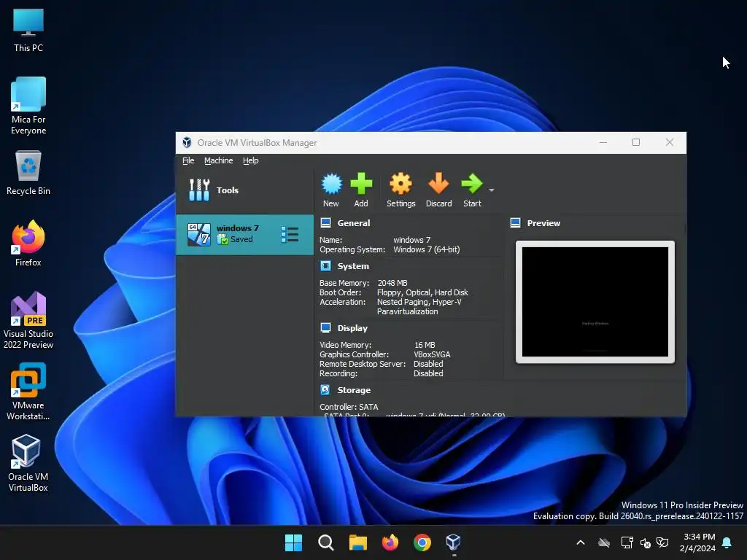This screenshot has width=747, height=560.
Task: Open File Explorer from the taskbar
Action: point(357,542)
